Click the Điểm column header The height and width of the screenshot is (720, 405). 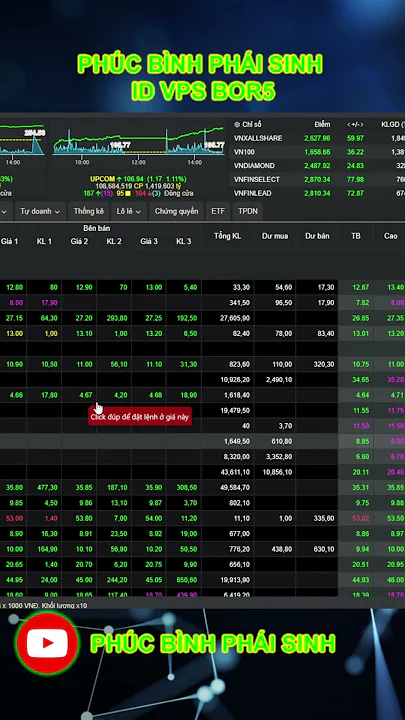click(x=322, y=124)
